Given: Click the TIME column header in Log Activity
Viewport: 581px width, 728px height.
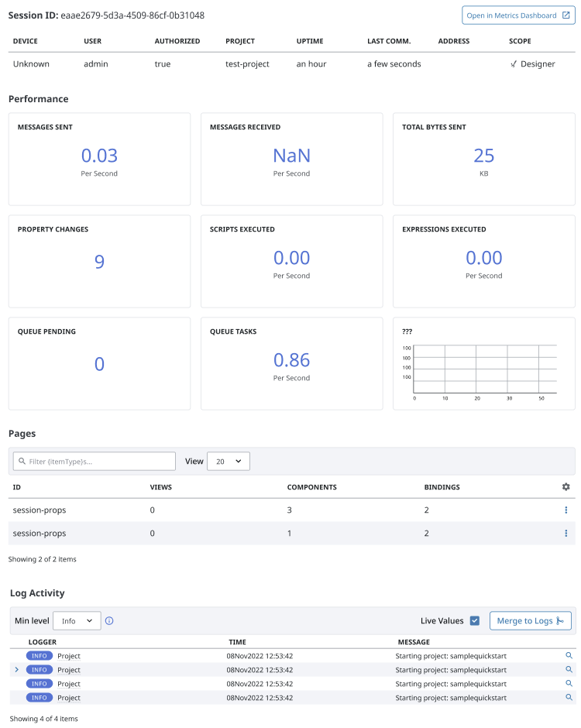Looking at the screenshot, I should [x=237, y=642].
